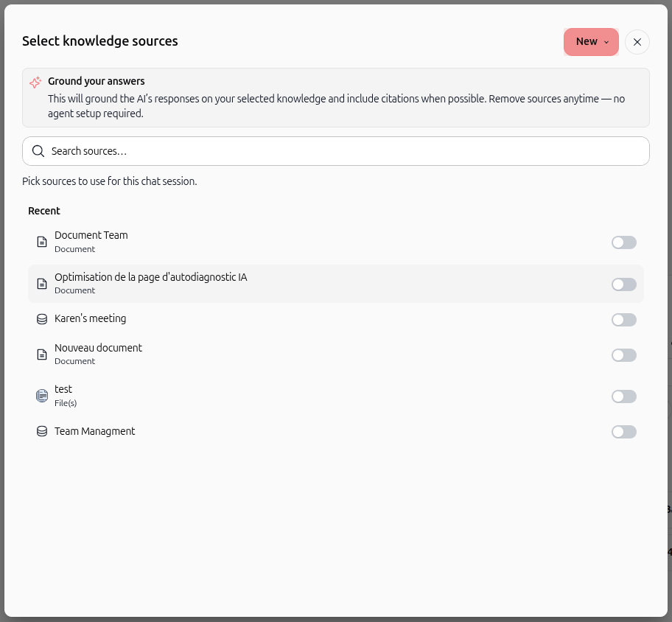Click the test source name
This screenshot has width=672, height=622.
point(63,389)
